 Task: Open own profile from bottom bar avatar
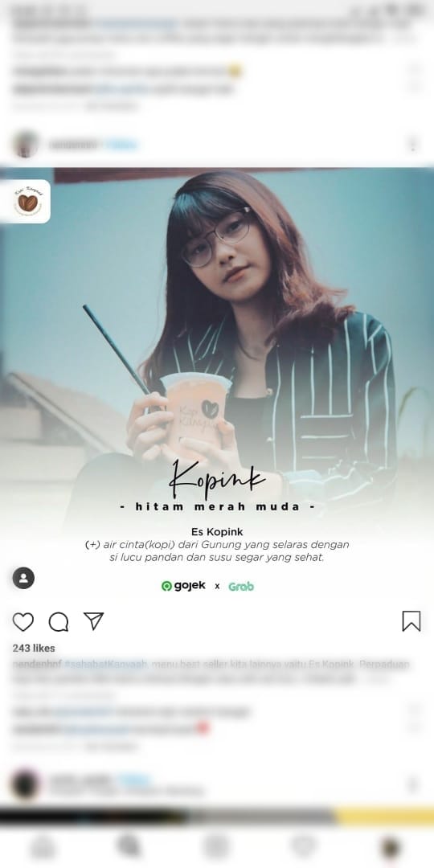(391, 847)
